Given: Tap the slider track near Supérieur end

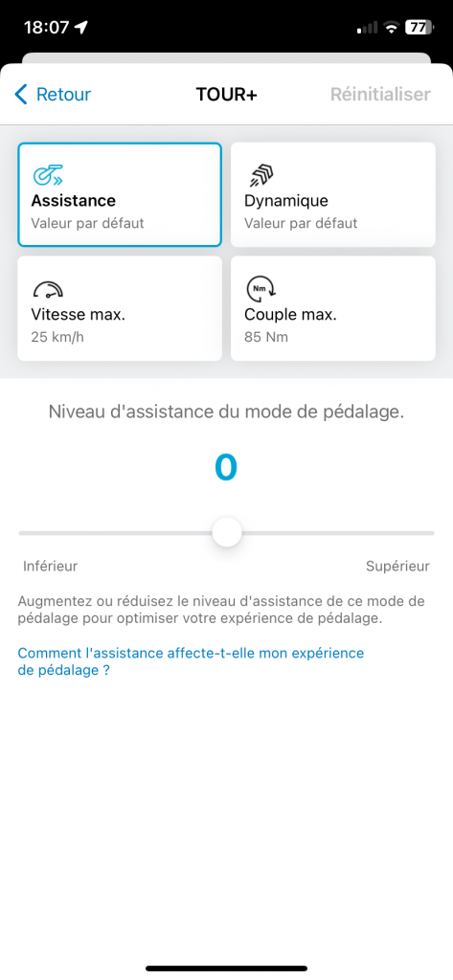Looking at the screenshot, I should pos(416,533).
